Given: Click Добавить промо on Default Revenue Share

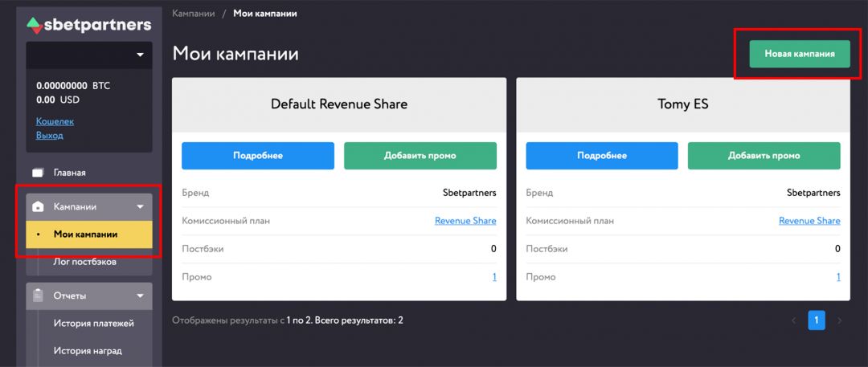Looking at the screenshot, I should tap(420, 156).
